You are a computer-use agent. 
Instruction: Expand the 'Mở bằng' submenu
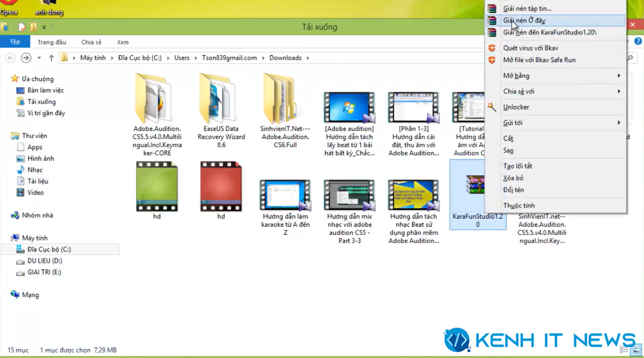click(x=555, y=75)
